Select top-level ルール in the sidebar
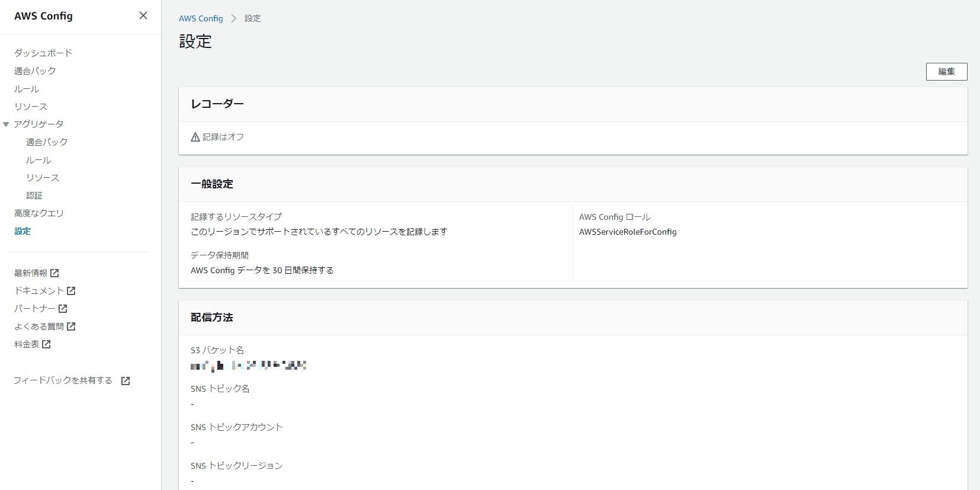The height and width of the screenshot is (490, 980). (x=27, y=89)
